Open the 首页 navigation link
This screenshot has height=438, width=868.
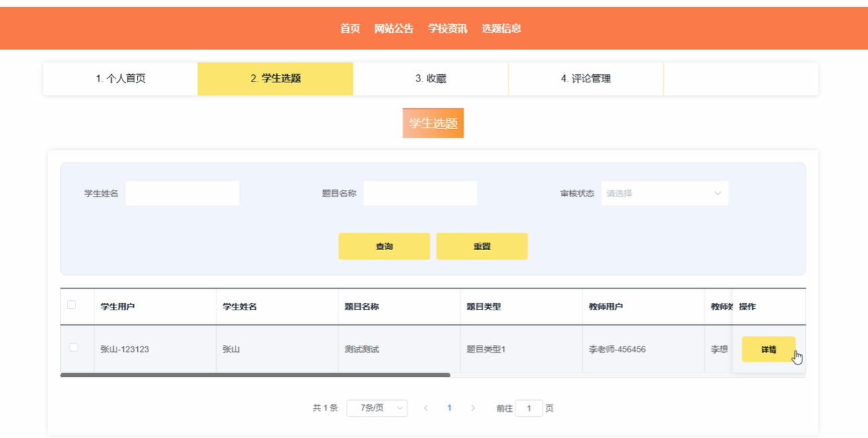tap(350, 28)
